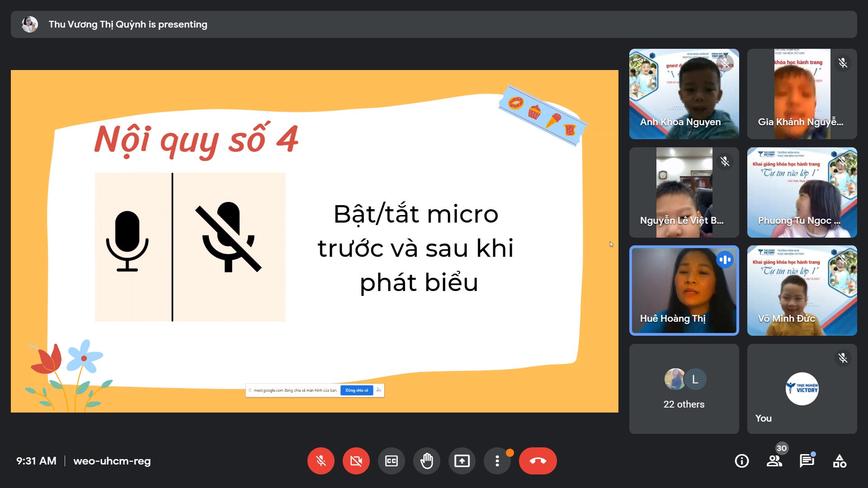
Task: Click the weo-uhcm-reg meeting code
Action: click(112, 461)
